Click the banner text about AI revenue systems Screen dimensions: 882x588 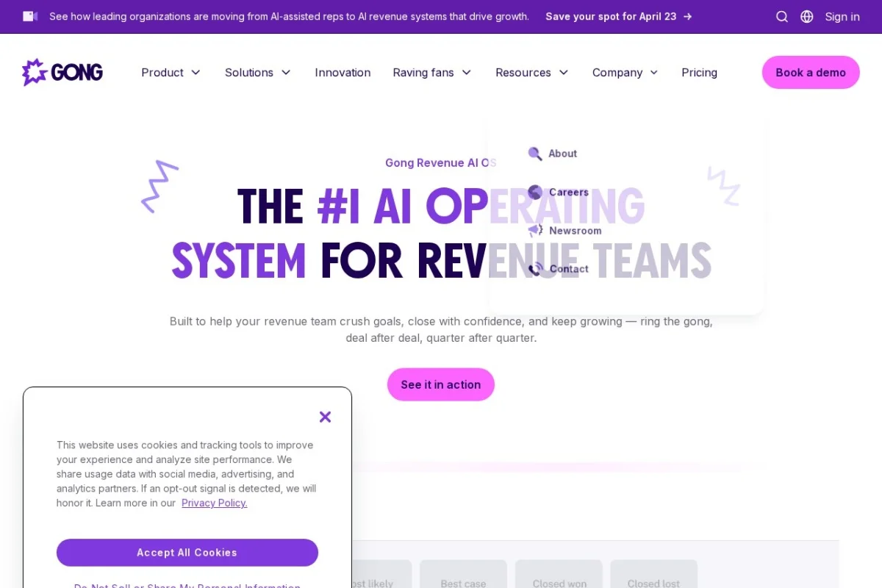pos(289,16)
